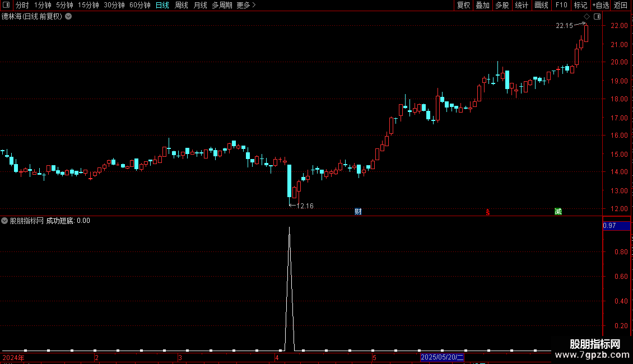Switch to 日线 daily chart
Screen dimensions: 633x364
point(162,5)
